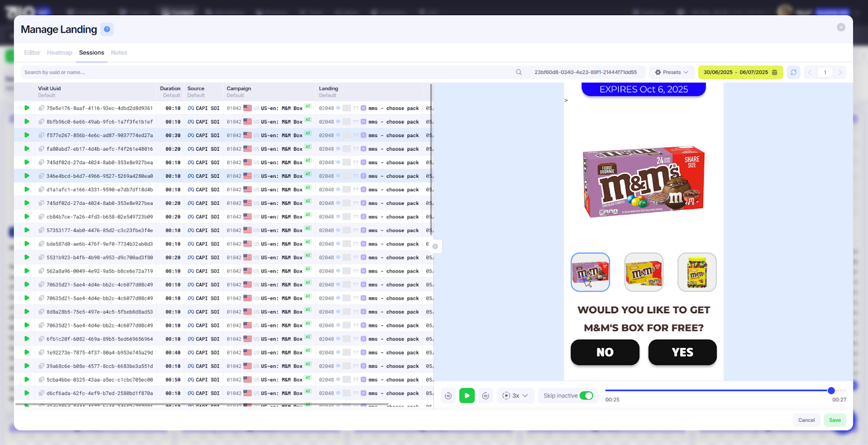Copy UUID icon for session f577e267
This screenshot has width=868, height=445.
(x=41, y=136)
